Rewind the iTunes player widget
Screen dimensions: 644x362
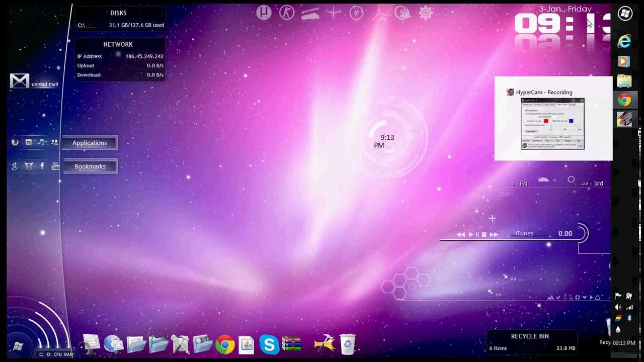(x=460, y=234)
